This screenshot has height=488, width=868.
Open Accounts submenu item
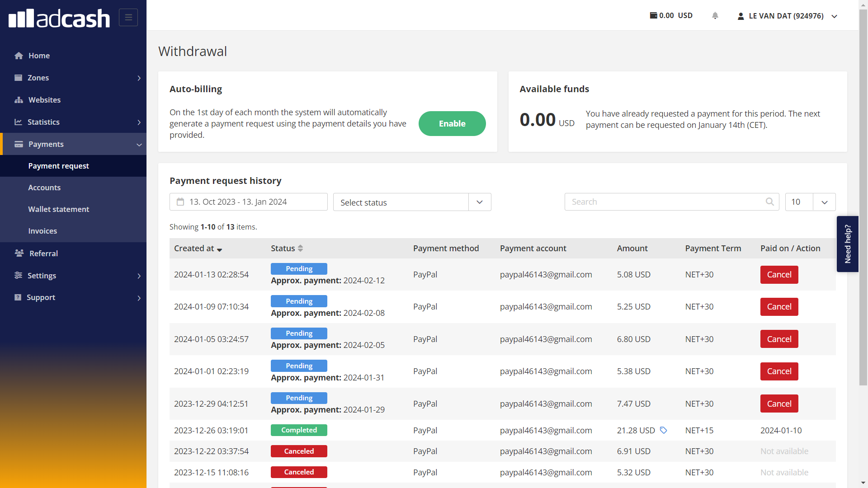coord(73,188)
